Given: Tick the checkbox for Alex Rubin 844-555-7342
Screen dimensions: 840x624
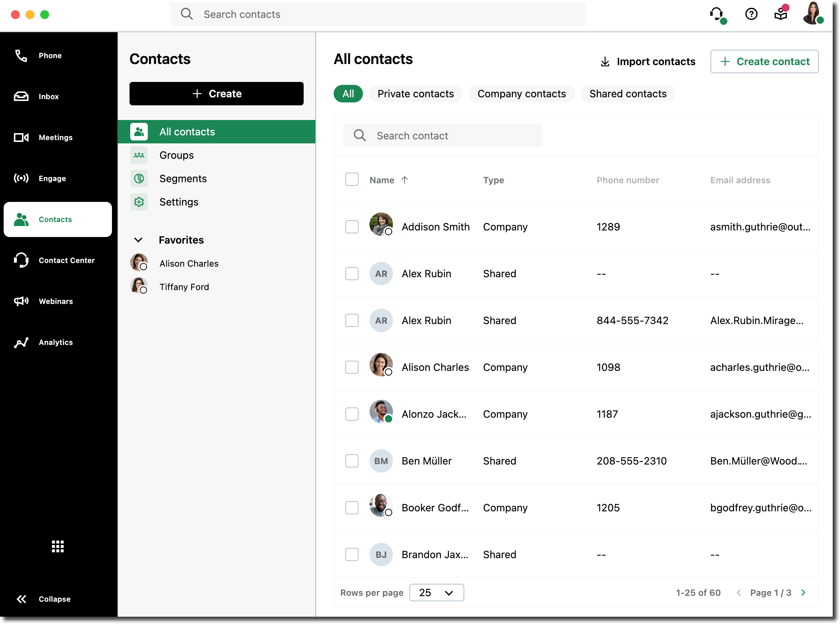Looking at the screenshot, I should point(352,321).
